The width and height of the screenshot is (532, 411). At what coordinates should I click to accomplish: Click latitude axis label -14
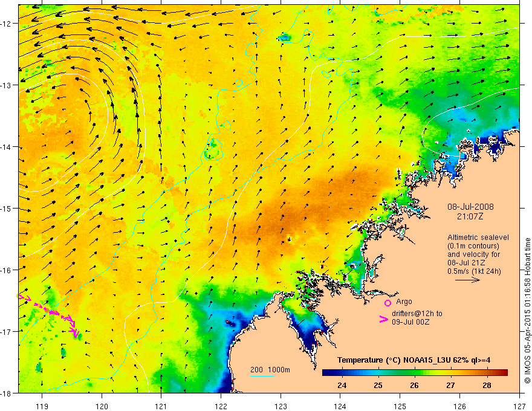point(6,147)
